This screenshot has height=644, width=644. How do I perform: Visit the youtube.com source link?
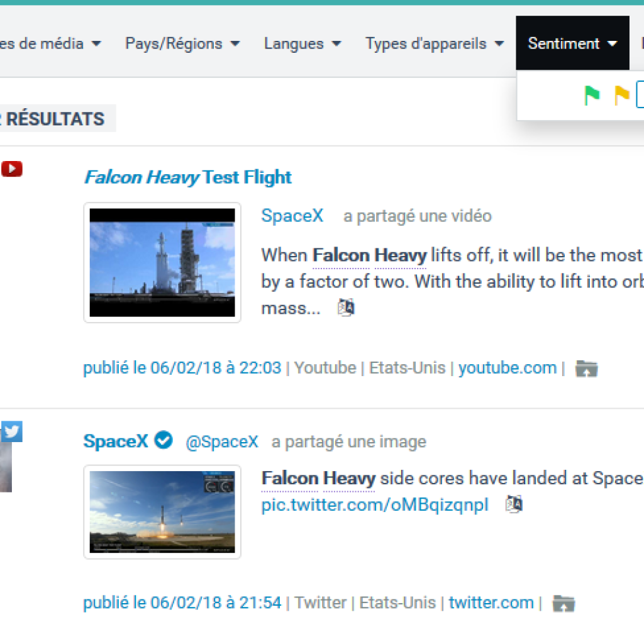(x=508, y=368)
